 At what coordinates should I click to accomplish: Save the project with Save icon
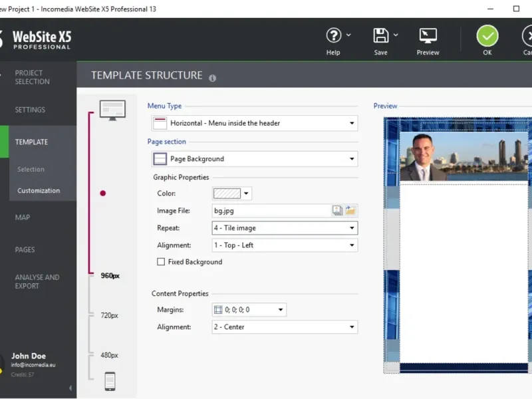pos(380,35)
